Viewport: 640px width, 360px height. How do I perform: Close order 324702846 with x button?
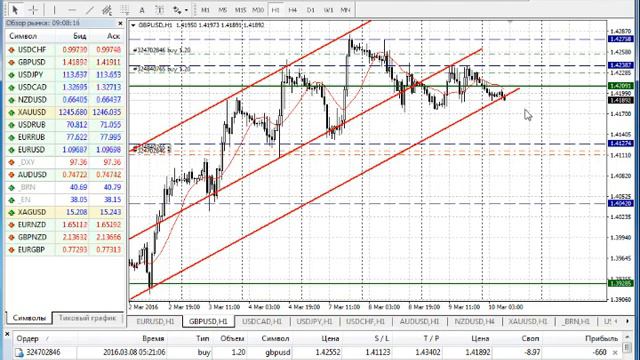point(615,352)
